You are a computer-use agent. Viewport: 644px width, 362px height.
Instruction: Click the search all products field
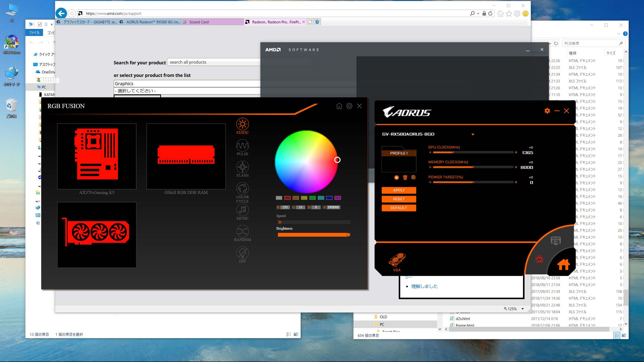pos(214,62)
